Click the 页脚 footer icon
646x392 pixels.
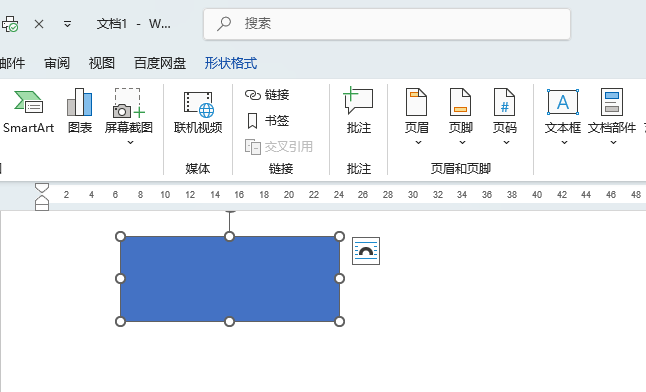tap(460, 102)
